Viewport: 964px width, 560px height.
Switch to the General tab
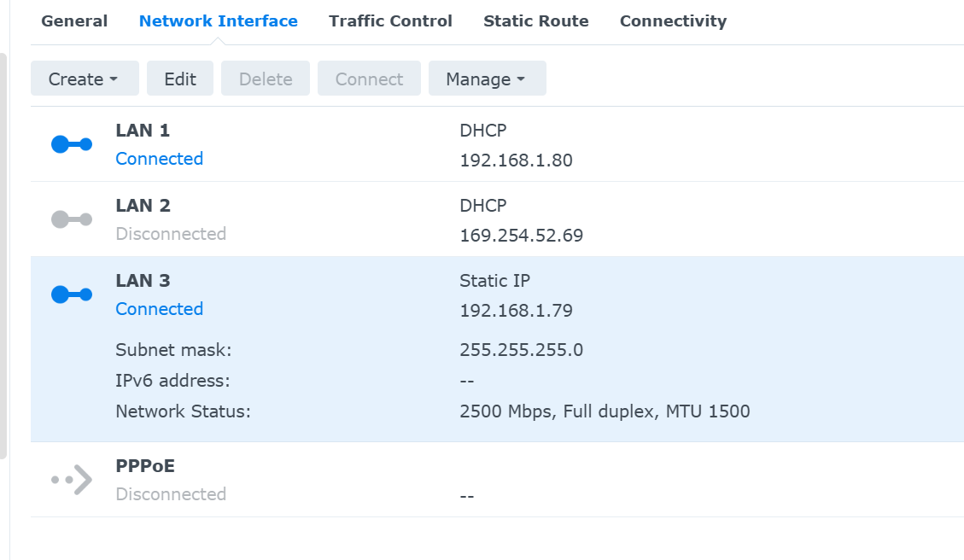tap(74, 21)
